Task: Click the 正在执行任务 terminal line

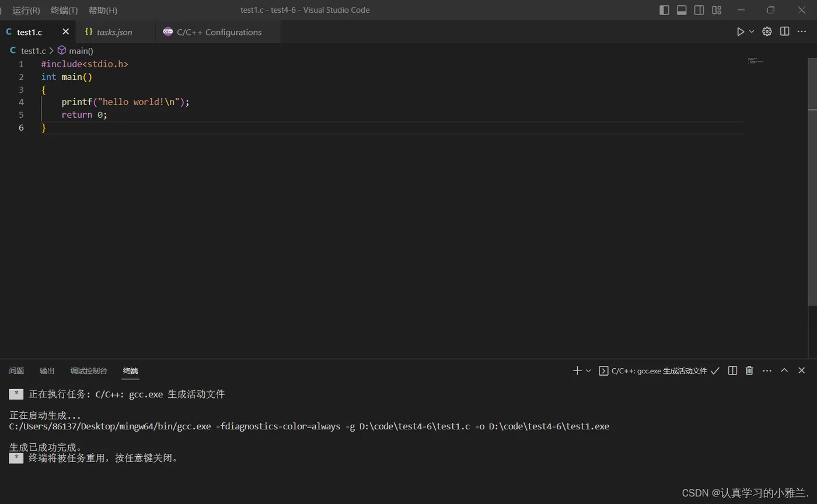Action: [x=127, y=394]
